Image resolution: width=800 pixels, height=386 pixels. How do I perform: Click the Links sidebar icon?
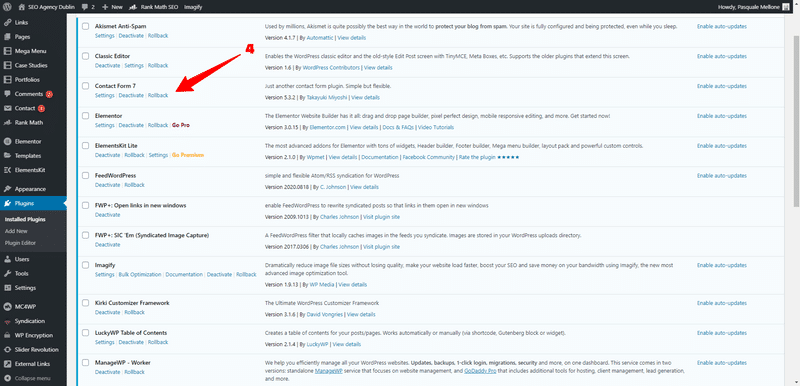[7, 22]
